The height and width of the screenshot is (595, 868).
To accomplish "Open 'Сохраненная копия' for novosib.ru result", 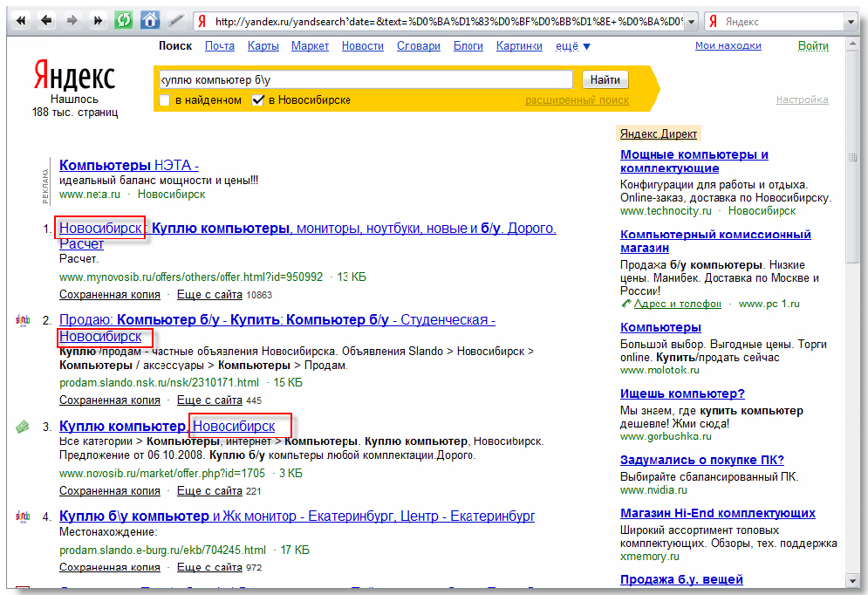I will 110,491.
